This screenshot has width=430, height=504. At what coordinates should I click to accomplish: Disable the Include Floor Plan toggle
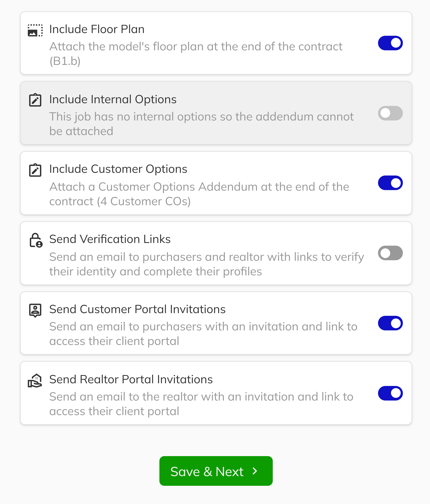pos(390,43)
